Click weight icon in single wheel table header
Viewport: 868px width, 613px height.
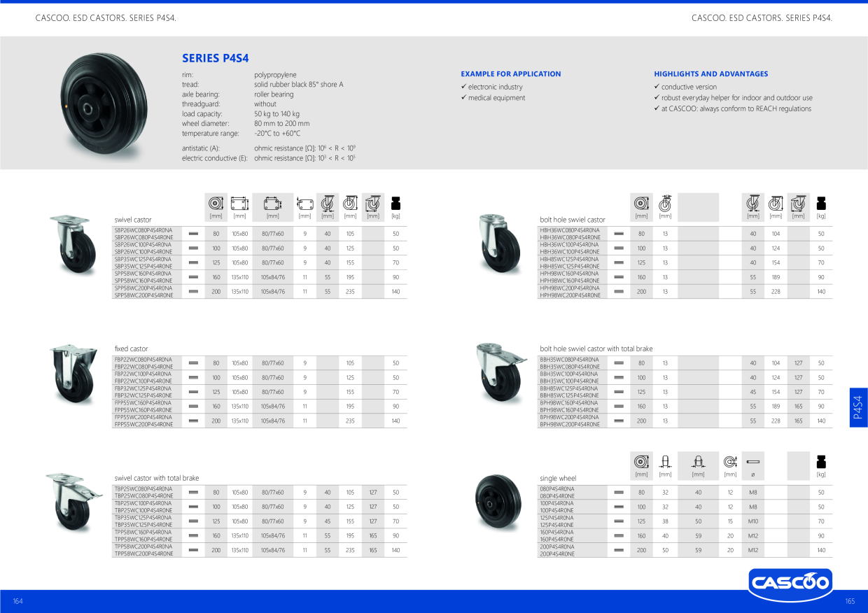[821, 462]
